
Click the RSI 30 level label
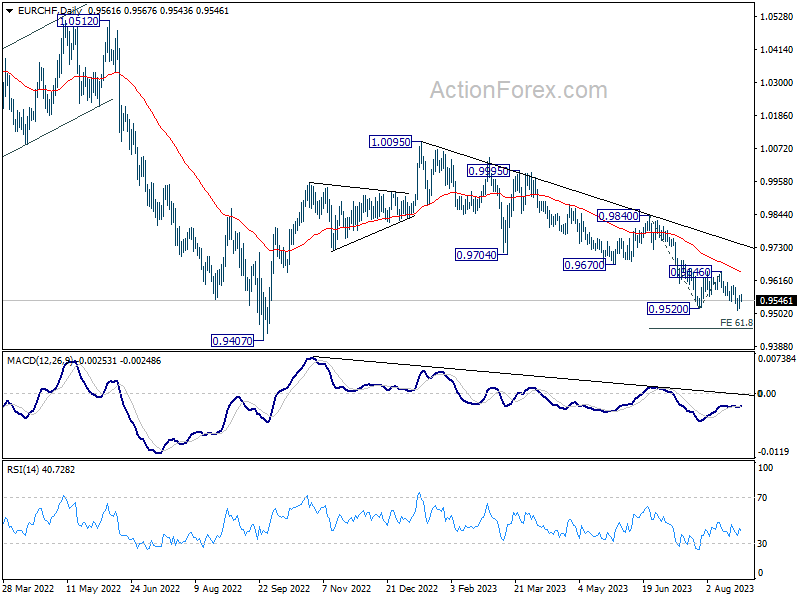[x=762, y=544]
